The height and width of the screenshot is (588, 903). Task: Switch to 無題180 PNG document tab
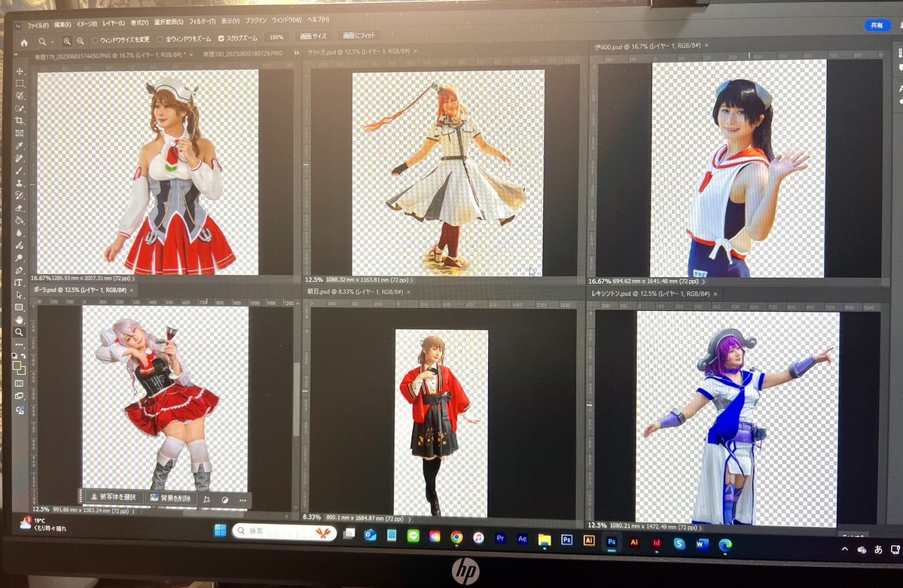[x=243, y=53]
